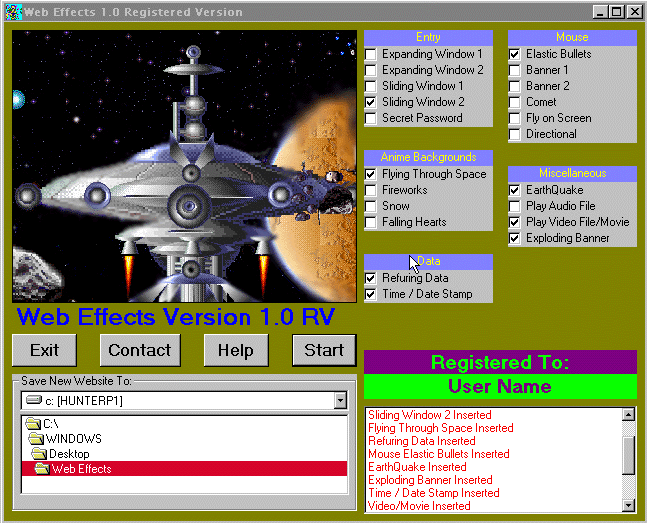Select the Web Effects folder row
The width and height of the screenshot is (647, 523).
tap(184, 469)
